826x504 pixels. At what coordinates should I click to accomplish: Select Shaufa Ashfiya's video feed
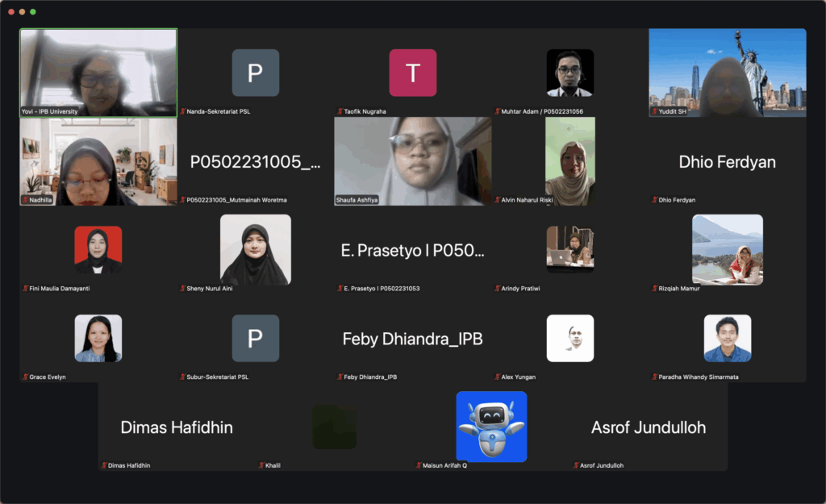[413, 160]
